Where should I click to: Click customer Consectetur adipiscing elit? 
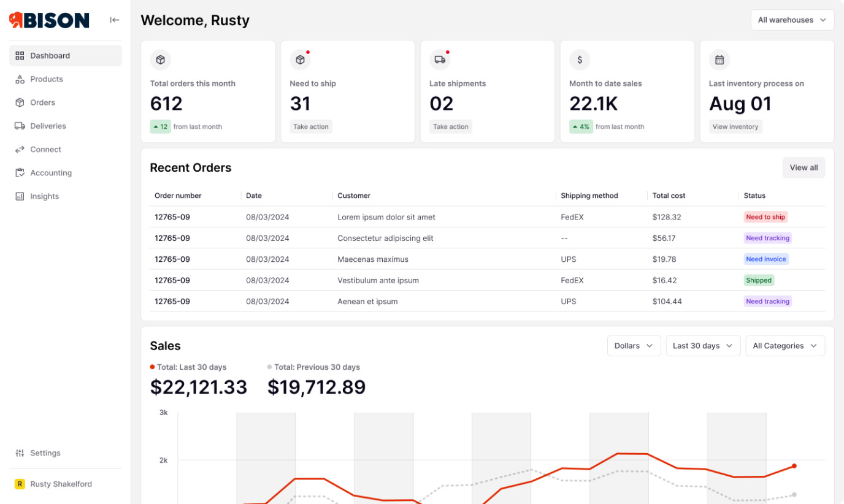[x=385, y=238]
